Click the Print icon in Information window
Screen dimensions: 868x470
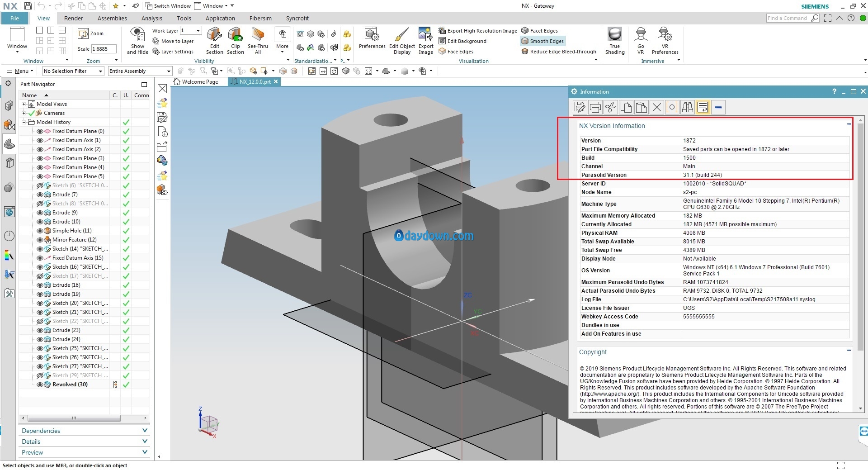(x=595, y=107)
